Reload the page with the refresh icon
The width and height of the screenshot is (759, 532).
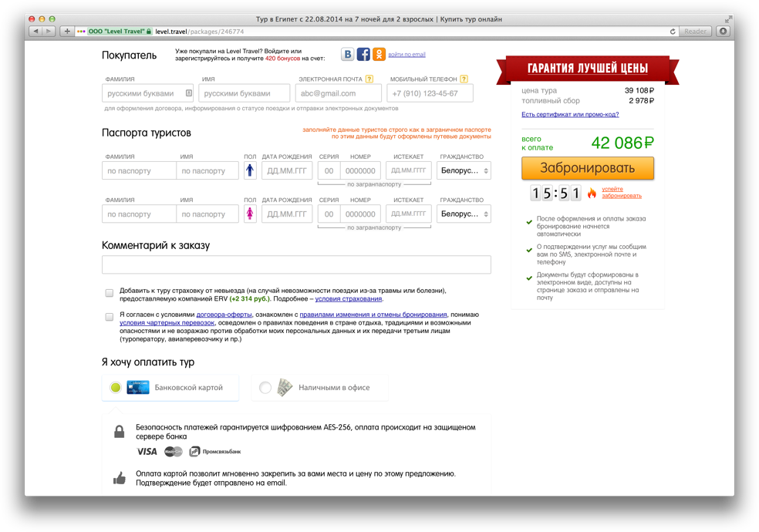(x=673, y=32)
